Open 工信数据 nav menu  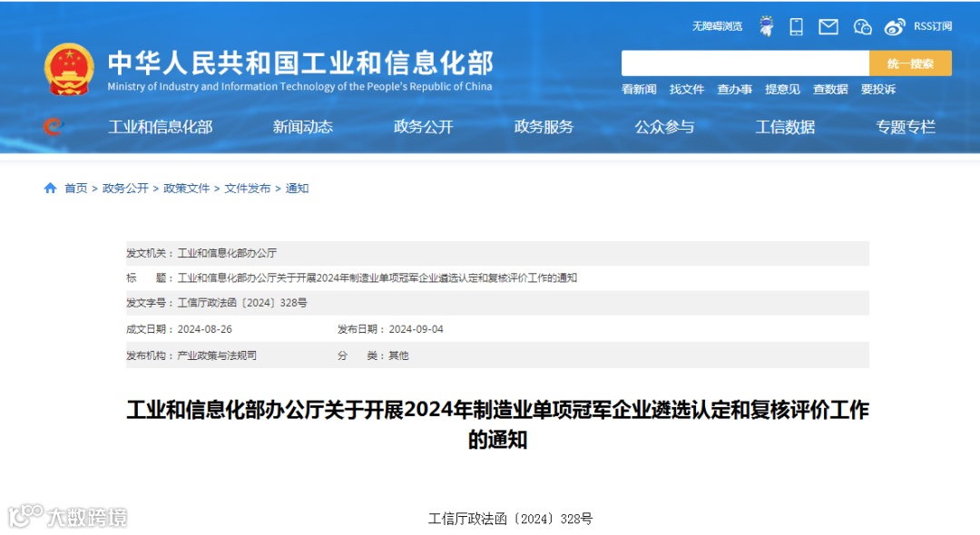pyautogui.click(x=785, y=127)
